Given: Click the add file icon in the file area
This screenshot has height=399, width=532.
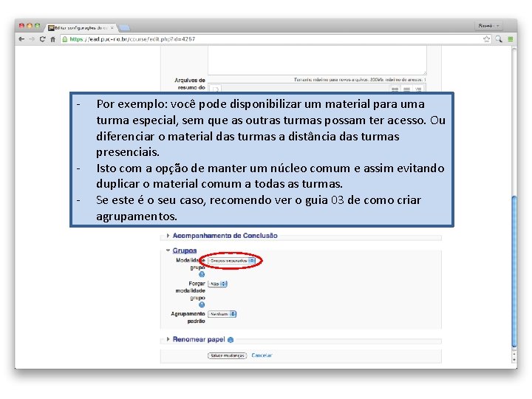Looking at the screenshot, I should click(x=216, y=89).
